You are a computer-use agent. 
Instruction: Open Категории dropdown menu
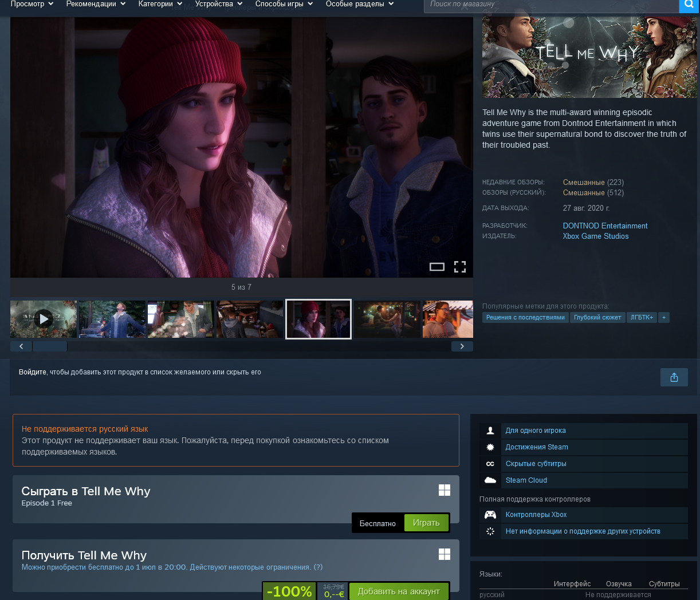(x=160, y=4)
